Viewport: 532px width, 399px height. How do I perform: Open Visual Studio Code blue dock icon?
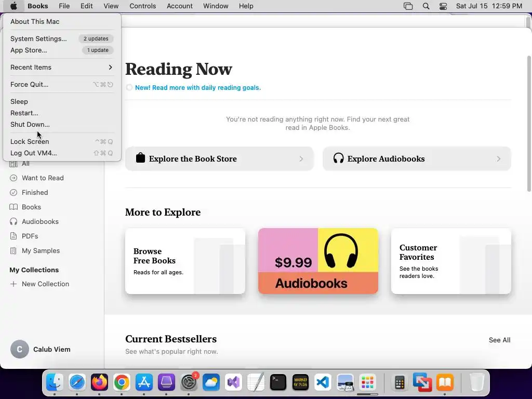pos(323,382)
